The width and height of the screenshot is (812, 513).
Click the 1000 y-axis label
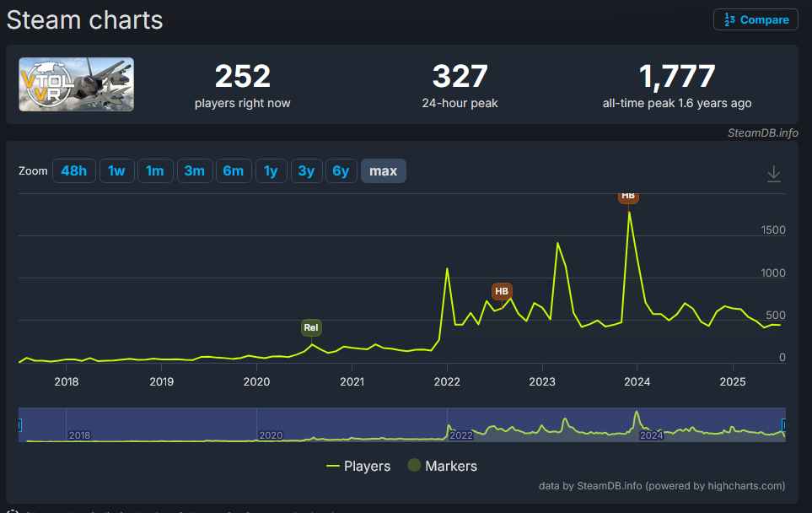773,273
